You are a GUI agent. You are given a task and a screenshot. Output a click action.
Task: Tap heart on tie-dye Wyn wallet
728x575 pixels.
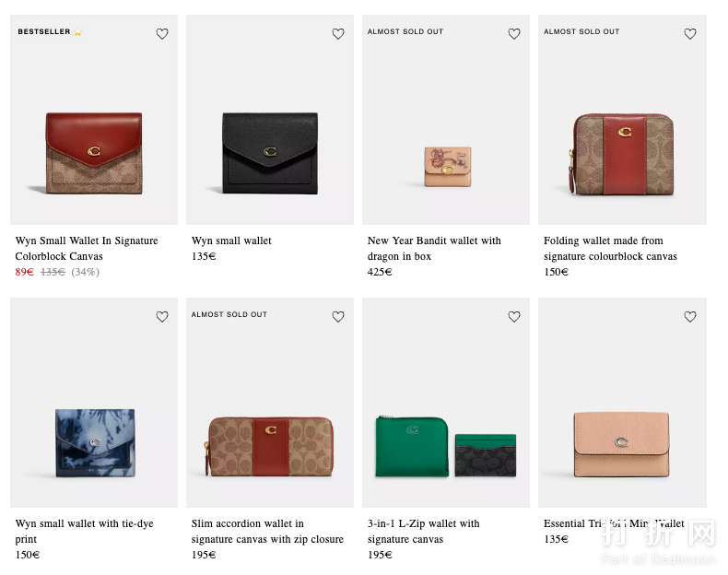[x=162, y=317]
